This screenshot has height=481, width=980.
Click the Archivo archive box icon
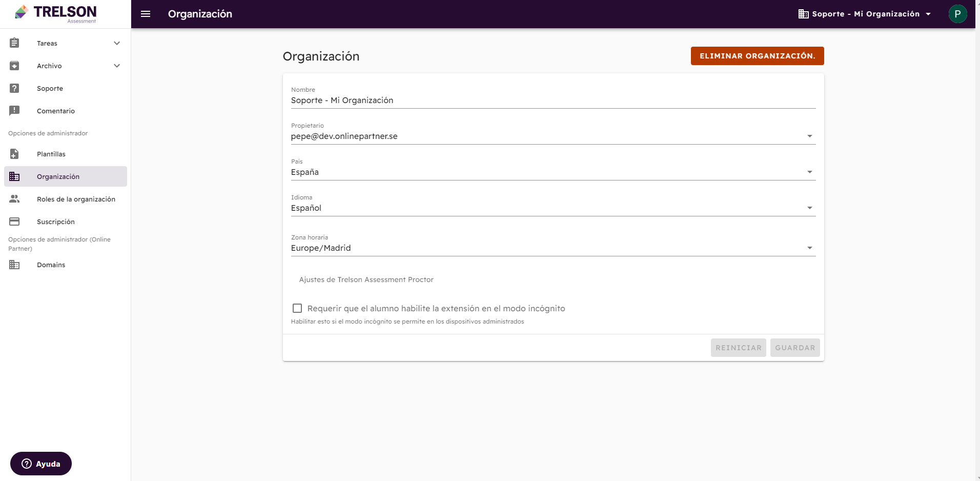14,66
